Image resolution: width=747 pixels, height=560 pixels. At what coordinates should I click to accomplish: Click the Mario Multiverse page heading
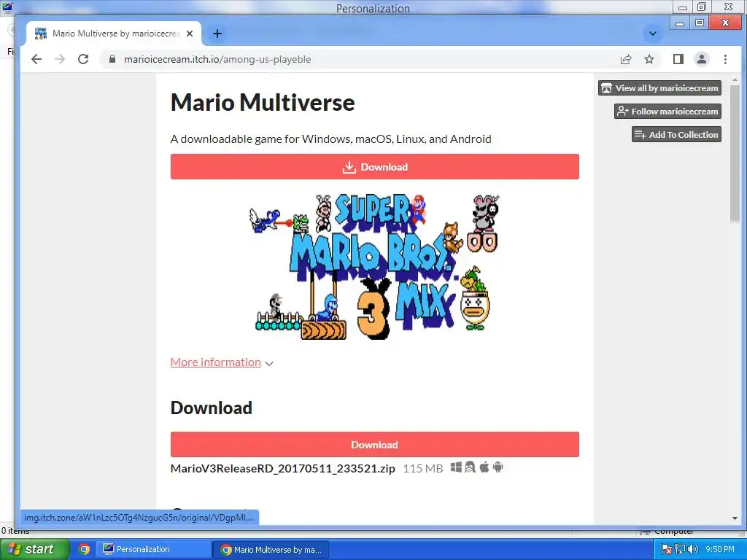263,102
